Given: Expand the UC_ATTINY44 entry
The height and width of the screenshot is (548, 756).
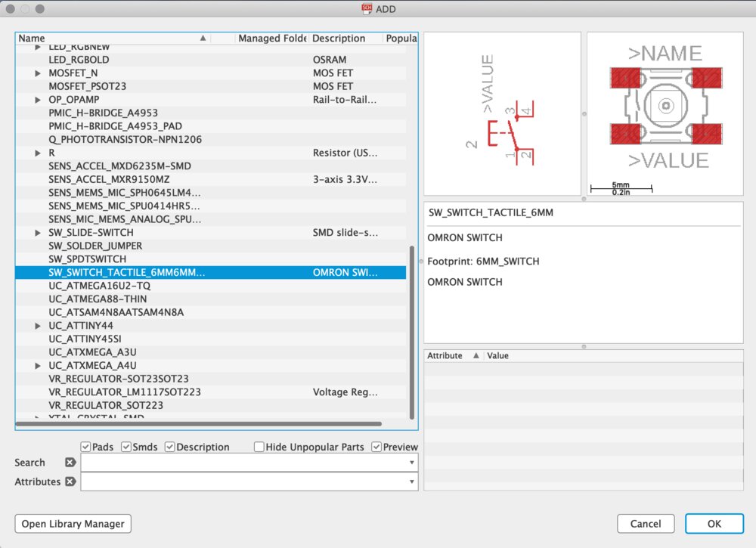Looking at the screenshot, I should [38, 326].
